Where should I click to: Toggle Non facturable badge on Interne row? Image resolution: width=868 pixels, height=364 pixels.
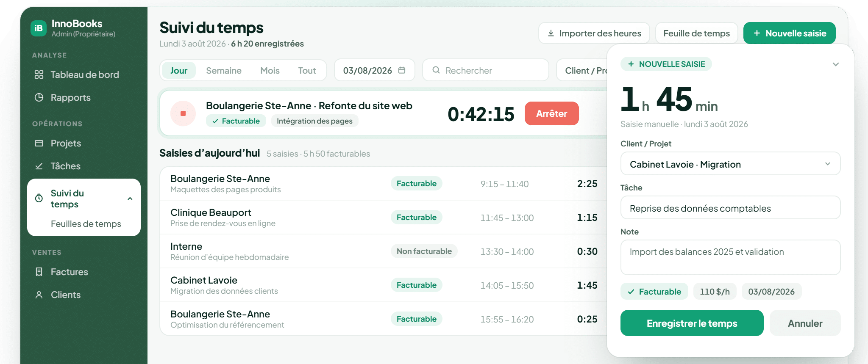coord(424,251)
